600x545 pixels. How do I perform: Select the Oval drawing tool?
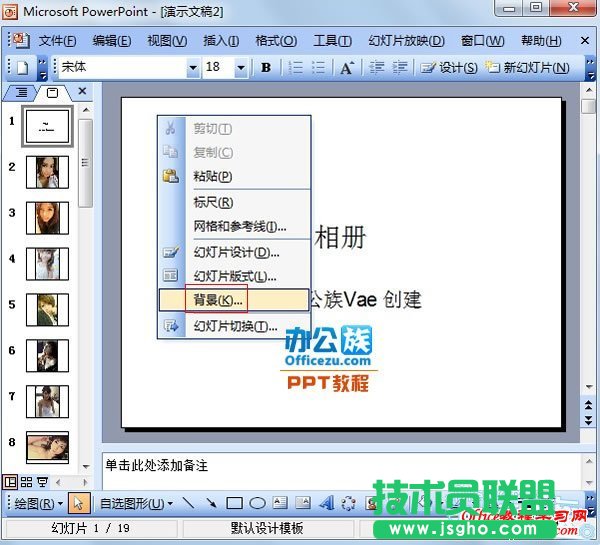pos(257,503)
